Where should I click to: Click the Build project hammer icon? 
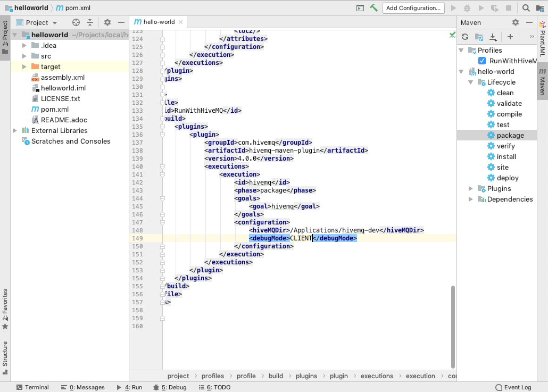373,7
